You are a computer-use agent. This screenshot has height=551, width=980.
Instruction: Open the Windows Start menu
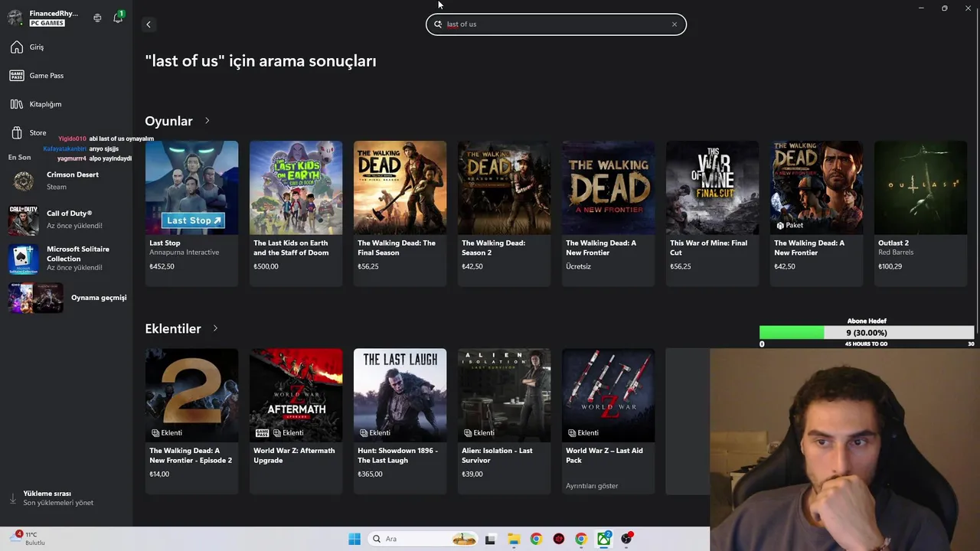click(354, 539)
